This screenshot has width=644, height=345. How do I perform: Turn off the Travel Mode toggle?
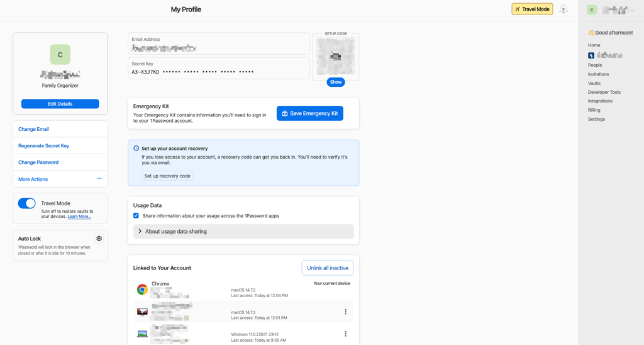click(x=26, y=203)
